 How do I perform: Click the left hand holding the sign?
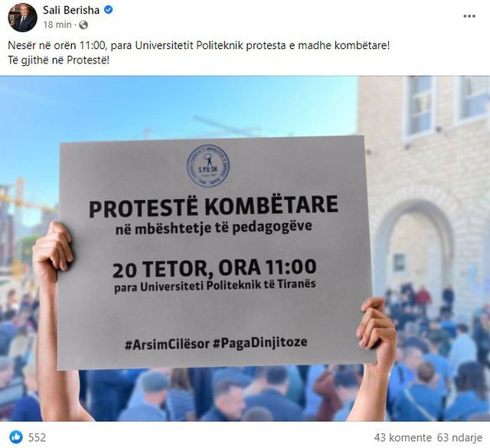click(51, 249)
